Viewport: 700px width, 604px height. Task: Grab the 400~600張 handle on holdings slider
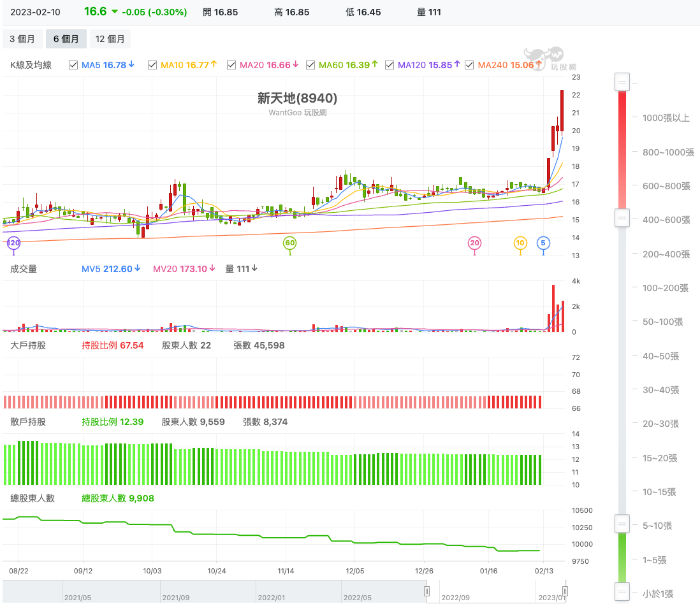(x=622, y=218)
